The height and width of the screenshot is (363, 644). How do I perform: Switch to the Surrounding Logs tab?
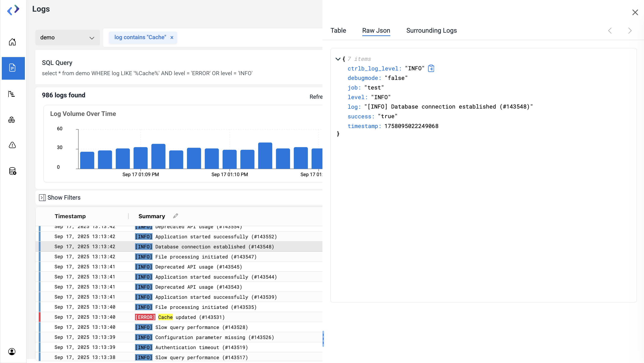point(431,30)
